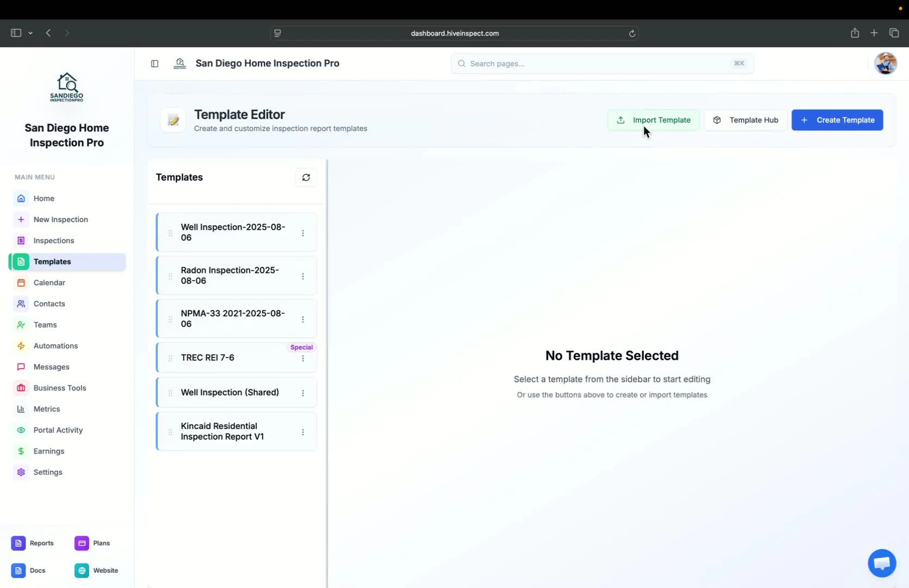Go back in browser history
909x588 pixels.
(48, 33)
